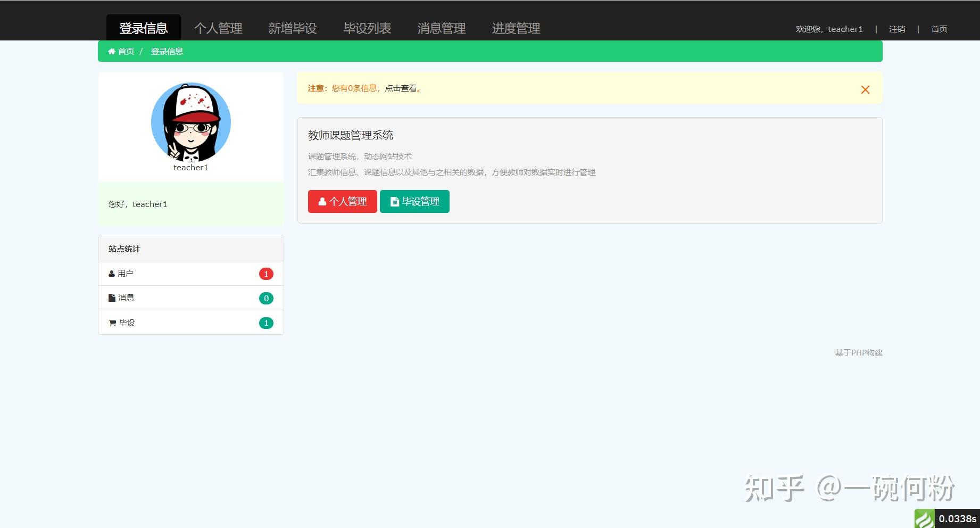Screen dimensions: 980x528
Task: Click 登录信息 in the breadcrumb
Action: (x=167, y=51)
